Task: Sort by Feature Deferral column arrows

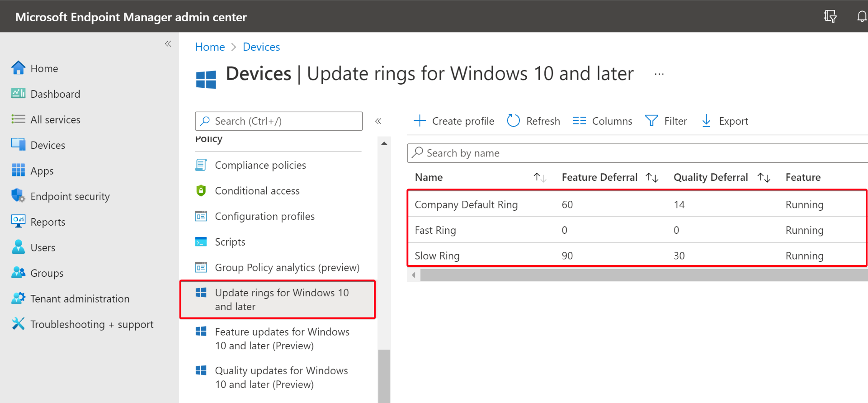Action: (652, 177)
